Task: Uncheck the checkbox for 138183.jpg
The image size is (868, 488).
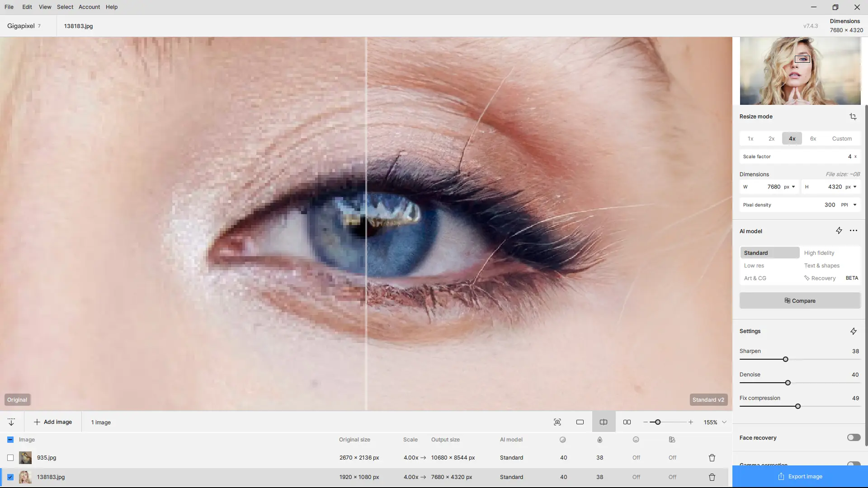Action: [x=10, y=477]
